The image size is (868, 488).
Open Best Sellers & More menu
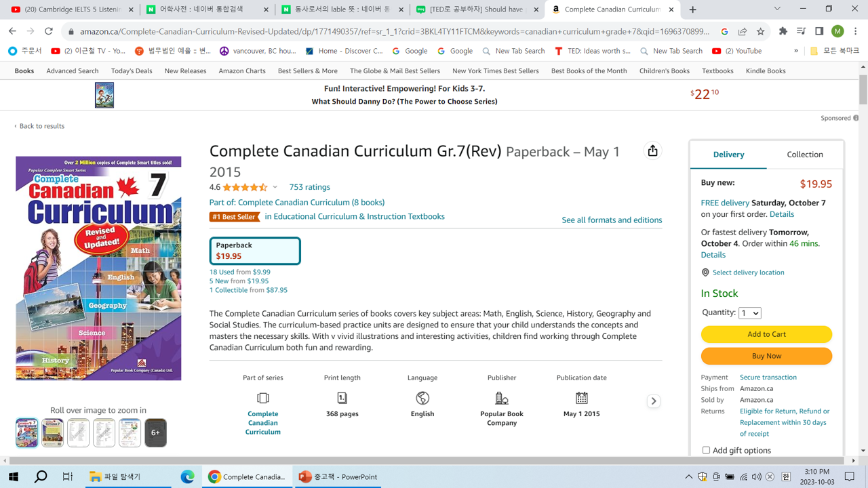point(308,70)
